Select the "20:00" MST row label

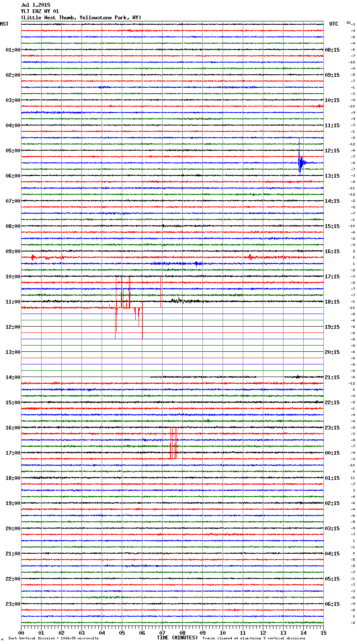click(x=13, y=529)
